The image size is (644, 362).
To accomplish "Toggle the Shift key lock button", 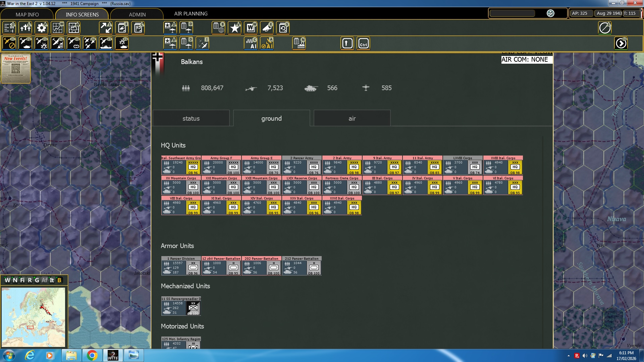I will click(347, 44).
